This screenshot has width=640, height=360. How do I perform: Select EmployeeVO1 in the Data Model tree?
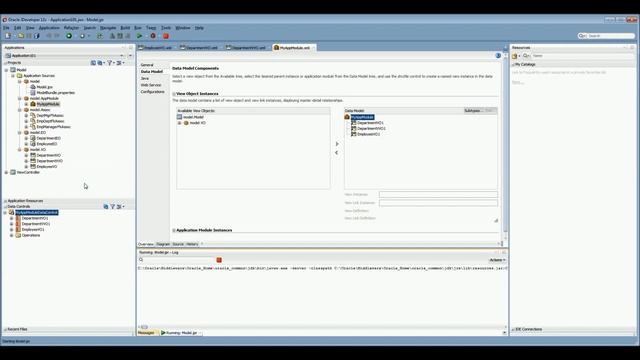369,134
